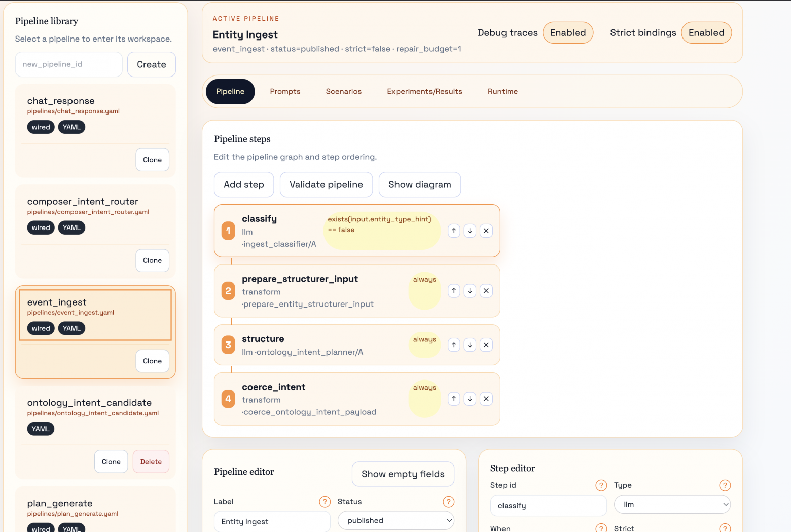Viewport: 791px width, 532px height.
Task: Move the coerce_intent step down
Action: [x=470, y=399]
